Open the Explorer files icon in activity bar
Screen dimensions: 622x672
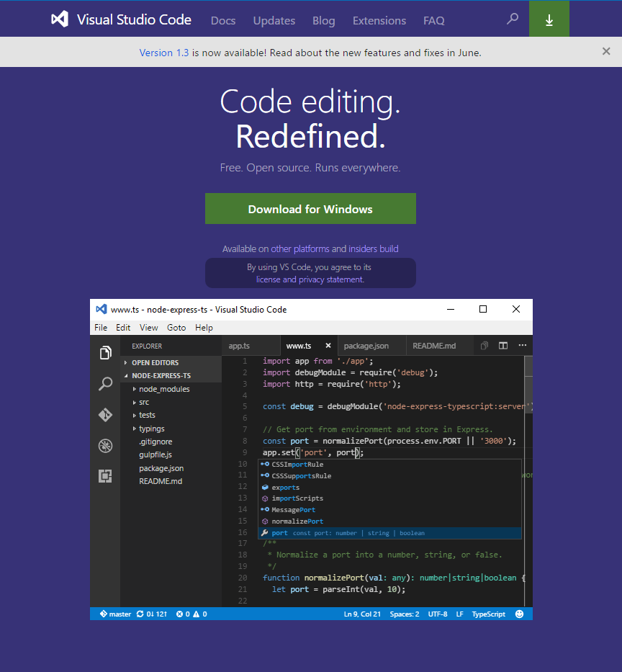click(x=105, y=353)
